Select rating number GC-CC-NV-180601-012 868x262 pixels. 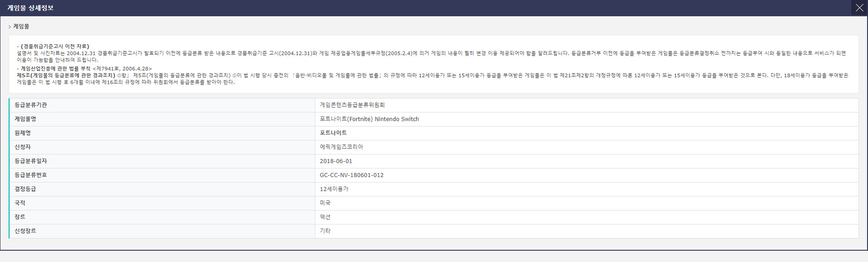351,175
